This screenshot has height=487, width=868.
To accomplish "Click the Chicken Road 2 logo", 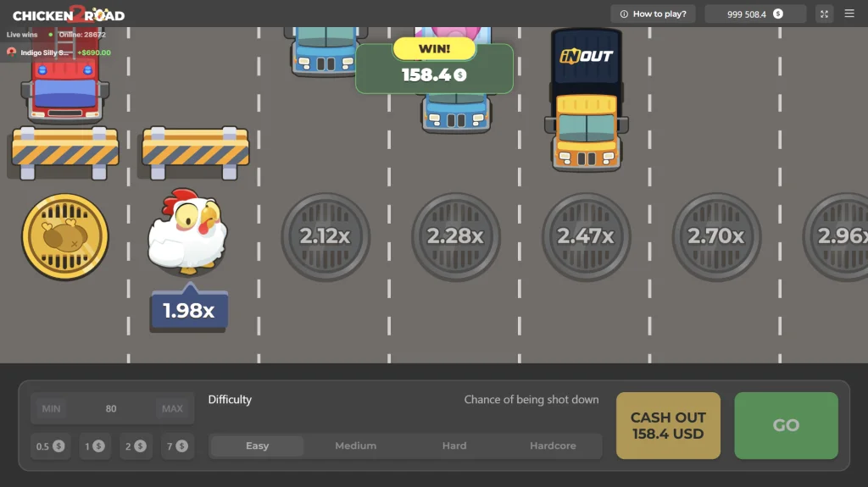I will tap(69, 14).
